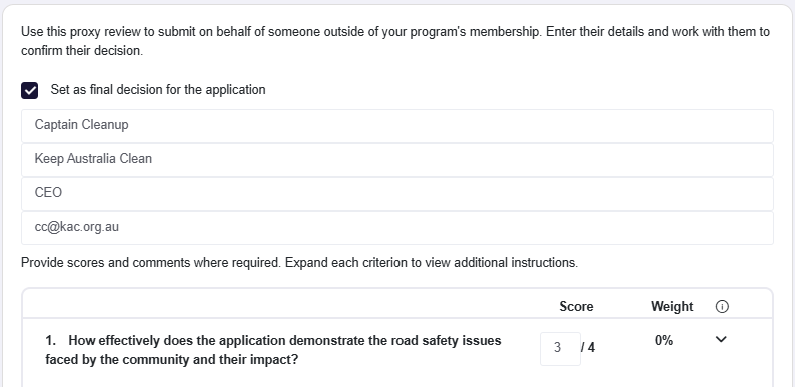795x387 pixels.
Task: Click the proxy review instructions paragraph
Action: tap(395, 41)
